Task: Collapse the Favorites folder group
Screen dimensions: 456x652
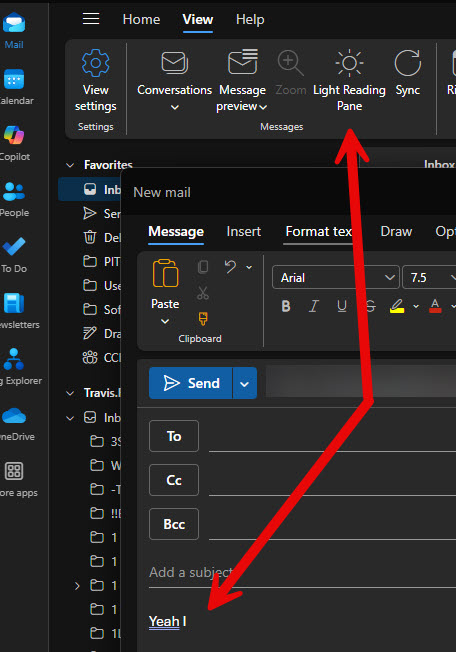Action: (70, 165)
